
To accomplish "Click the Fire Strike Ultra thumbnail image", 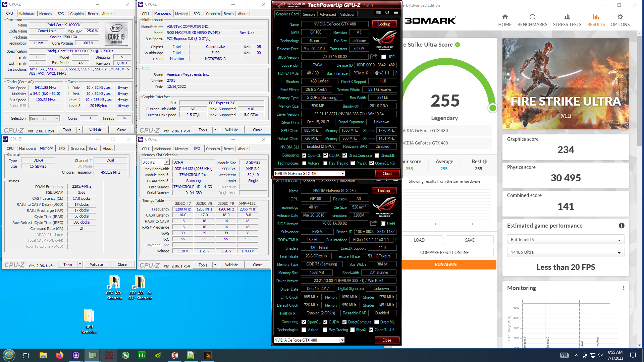I will pyautogui.click(x=566, y=83).
